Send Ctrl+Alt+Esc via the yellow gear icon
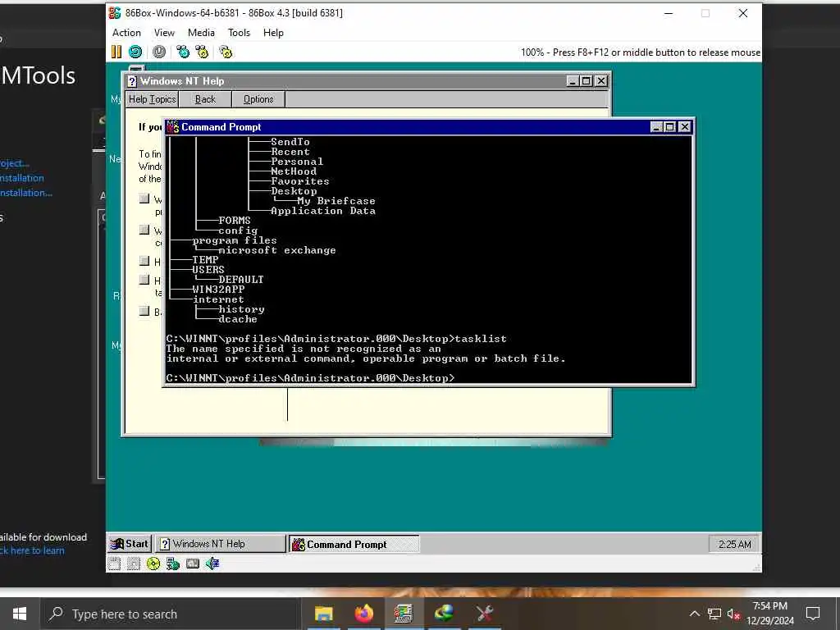 [202, 52]
